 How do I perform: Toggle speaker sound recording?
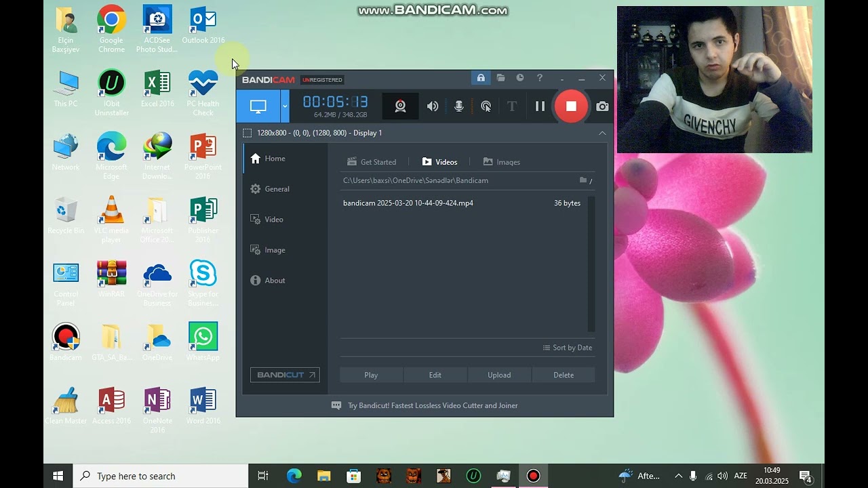click(432, 106)
